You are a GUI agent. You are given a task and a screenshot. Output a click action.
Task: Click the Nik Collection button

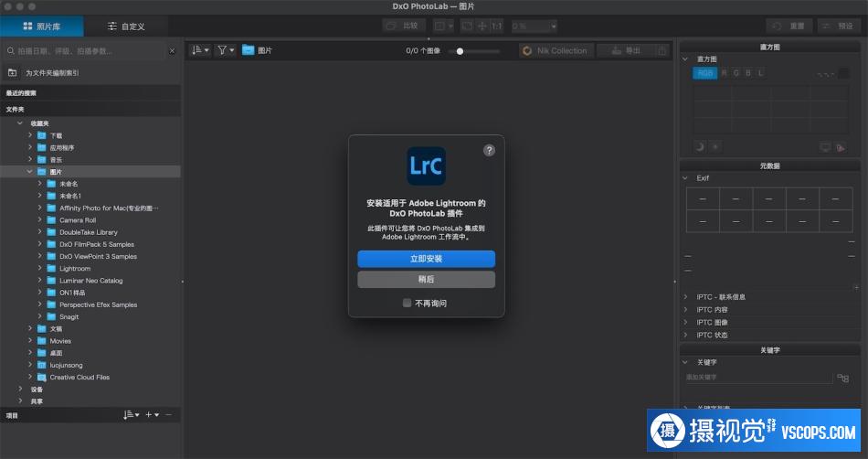pos(556,50)
